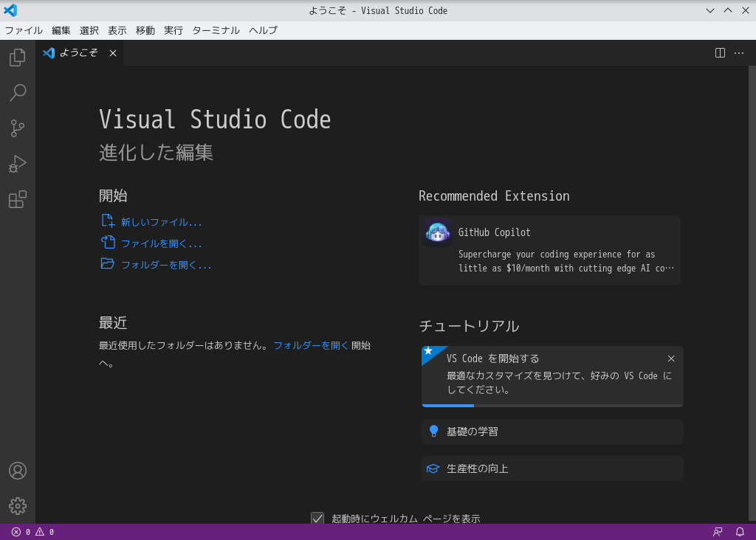Open the 基礎の学習 tutorial

552,432
